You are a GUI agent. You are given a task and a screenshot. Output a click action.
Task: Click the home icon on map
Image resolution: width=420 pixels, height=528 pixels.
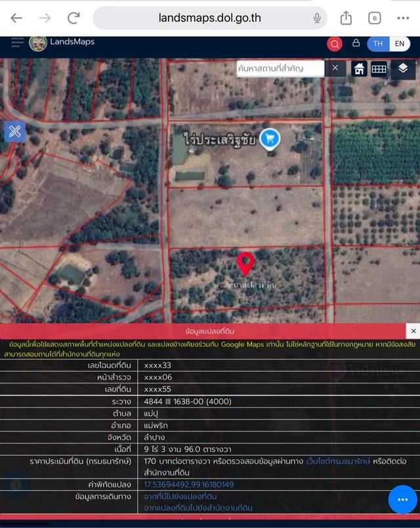(359, 69)
